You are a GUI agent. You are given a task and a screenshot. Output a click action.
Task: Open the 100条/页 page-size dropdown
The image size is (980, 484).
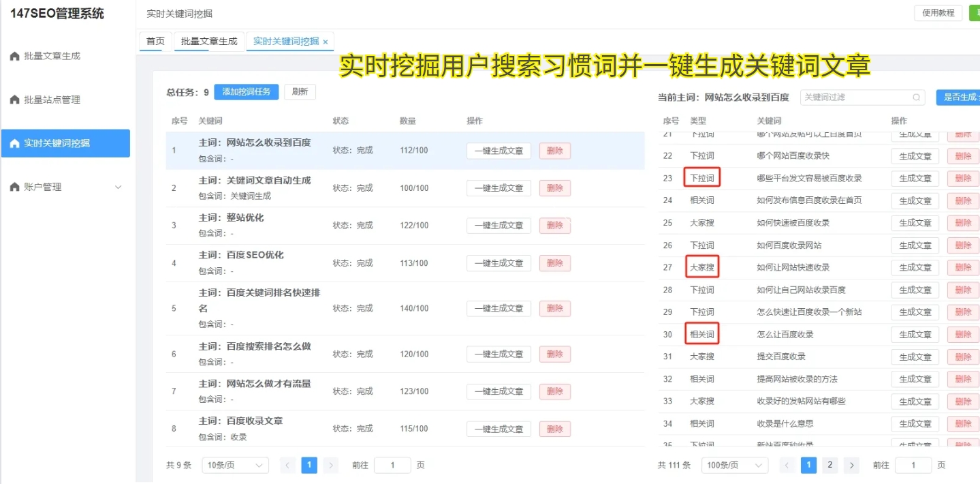pyautogui.click(x=734, y=464)
